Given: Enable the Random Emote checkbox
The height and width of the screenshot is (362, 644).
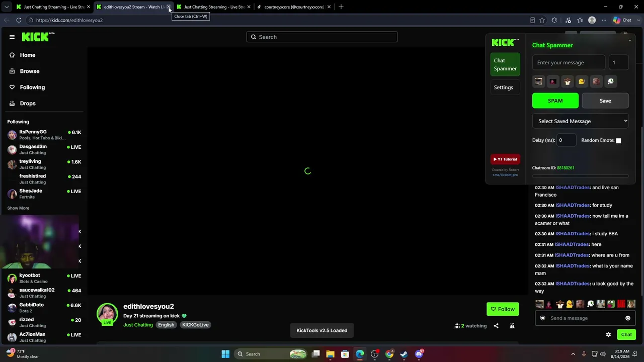Looking at the screenshot, I should [618, 141].
